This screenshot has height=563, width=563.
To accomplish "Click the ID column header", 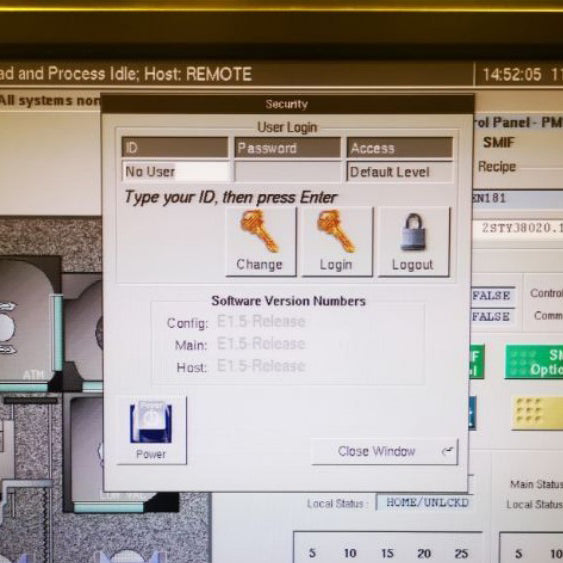I will tap(175, 148).
